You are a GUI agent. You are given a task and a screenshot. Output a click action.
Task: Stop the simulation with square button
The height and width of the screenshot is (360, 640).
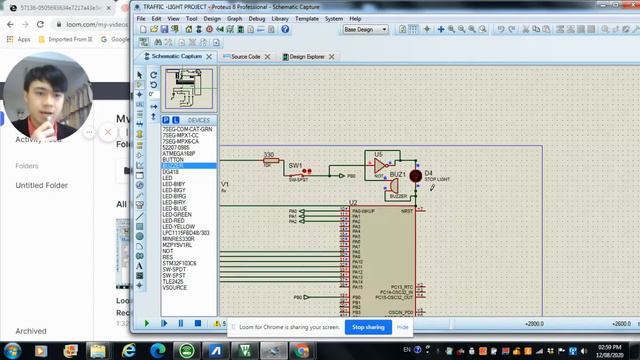pos(198,323)
